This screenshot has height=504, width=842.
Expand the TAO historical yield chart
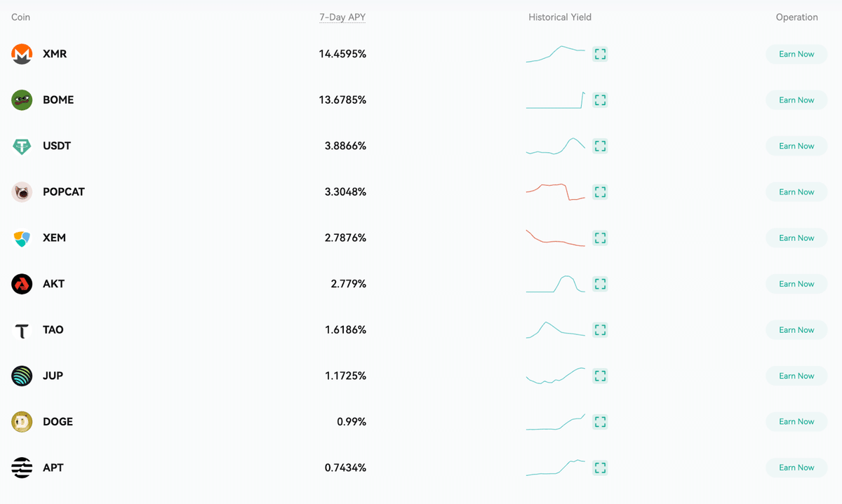tap(600, 329)
